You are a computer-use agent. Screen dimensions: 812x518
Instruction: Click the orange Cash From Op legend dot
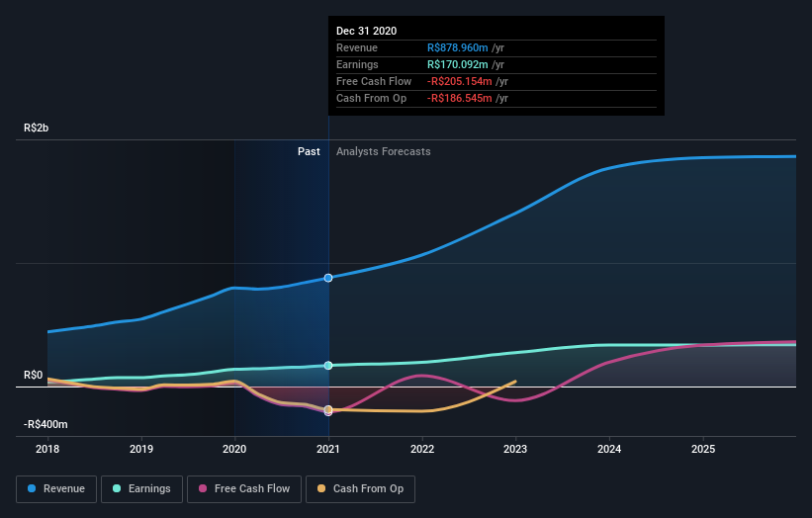[x=320, y=488]
